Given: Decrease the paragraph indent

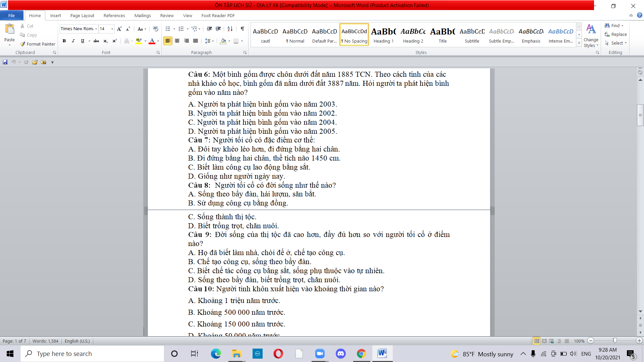Looking at the screenshot, I should (209, 29).
